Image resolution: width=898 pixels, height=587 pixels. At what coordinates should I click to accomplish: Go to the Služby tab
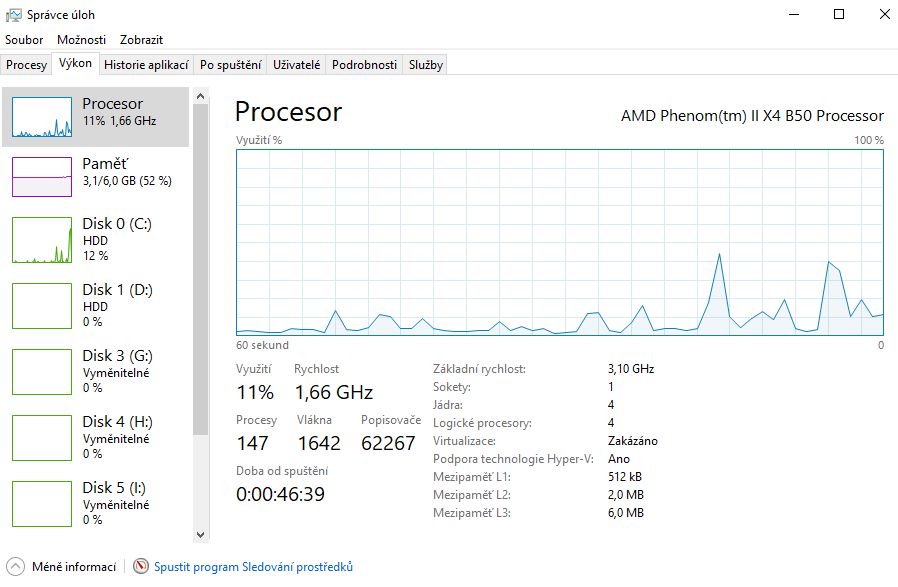coord(425,65)
